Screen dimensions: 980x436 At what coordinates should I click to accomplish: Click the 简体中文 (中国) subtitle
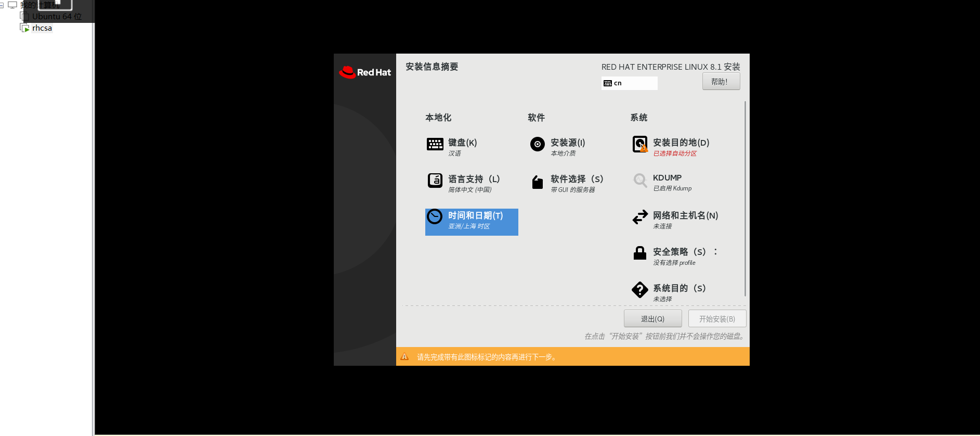(x=470, y=190)
